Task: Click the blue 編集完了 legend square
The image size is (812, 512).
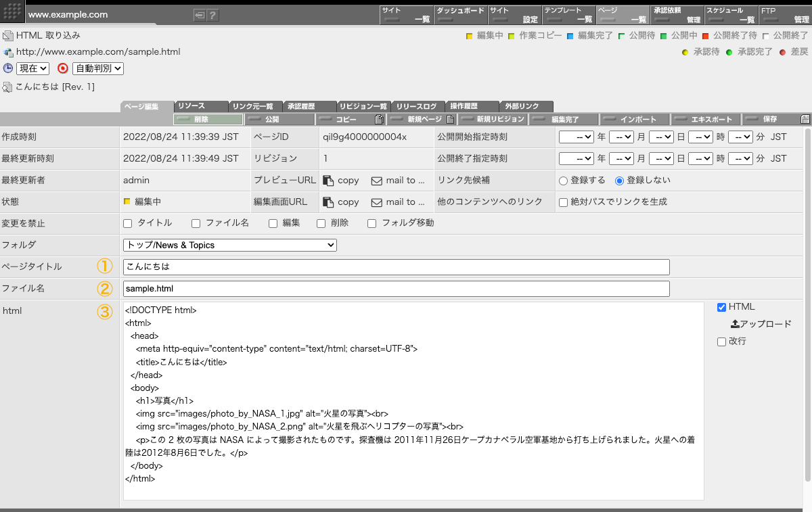Action: click(x=570, y=36)
